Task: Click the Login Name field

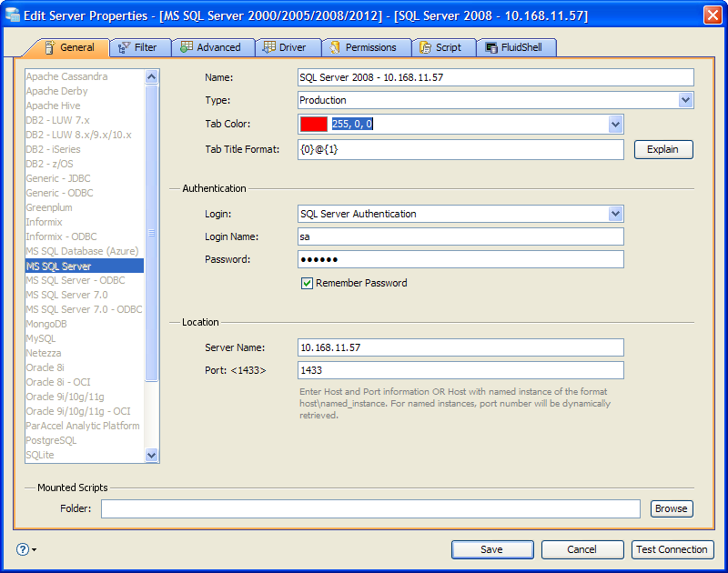Action: pyautogui.click(x=460, y=236)
